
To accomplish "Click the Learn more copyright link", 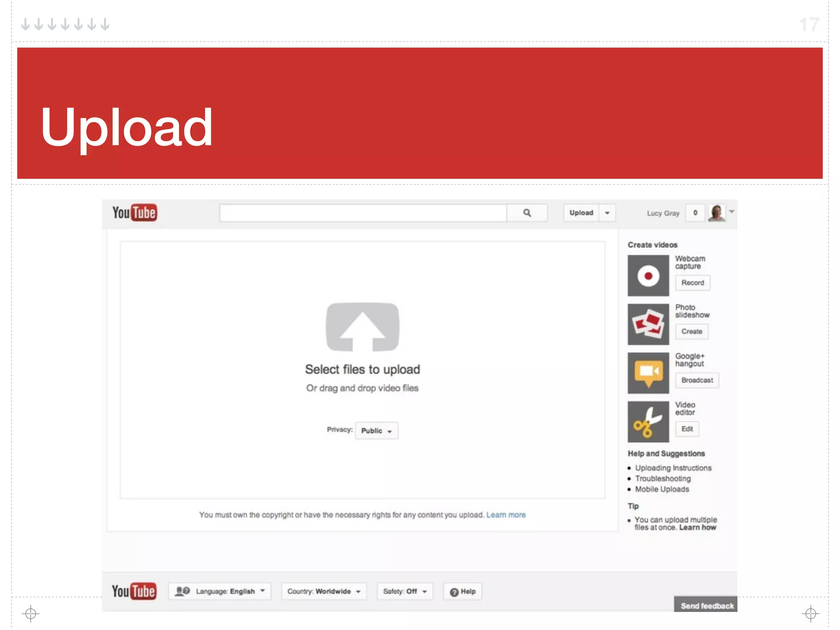I will click(x=506, y=515).
